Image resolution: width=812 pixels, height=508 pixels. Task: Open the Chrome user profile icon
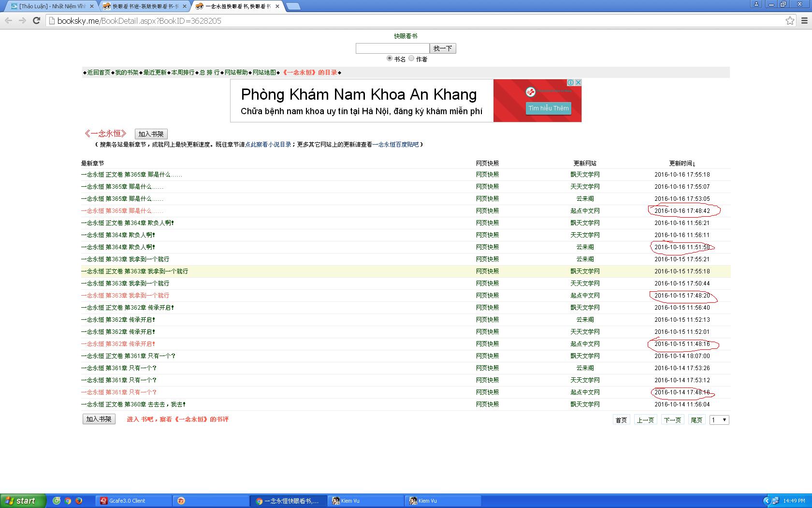tap(756, 4)
